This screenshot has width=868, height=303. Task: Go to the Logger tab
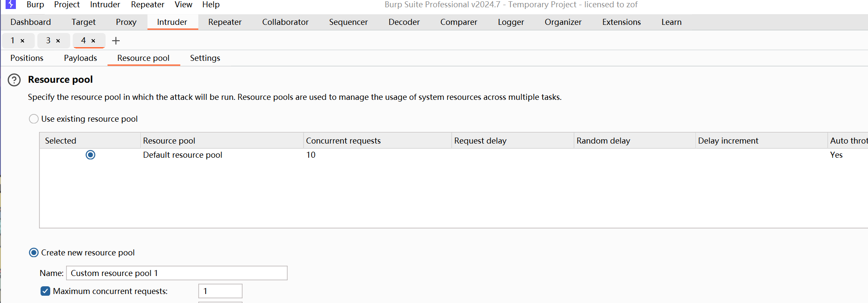[511, 22]
